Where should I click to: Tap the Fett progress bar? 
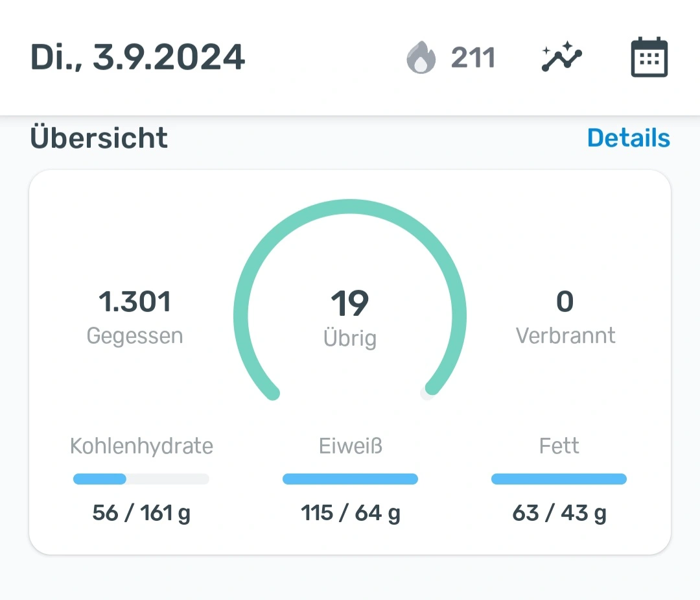[x=559, y=479]
